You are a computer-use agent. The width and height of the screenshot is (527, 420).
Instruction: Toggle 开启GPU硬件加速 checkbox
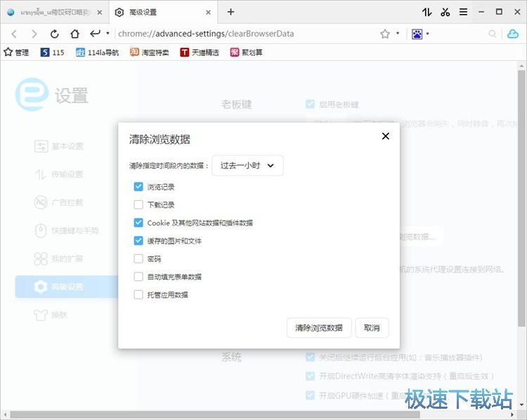click(310, 395)
